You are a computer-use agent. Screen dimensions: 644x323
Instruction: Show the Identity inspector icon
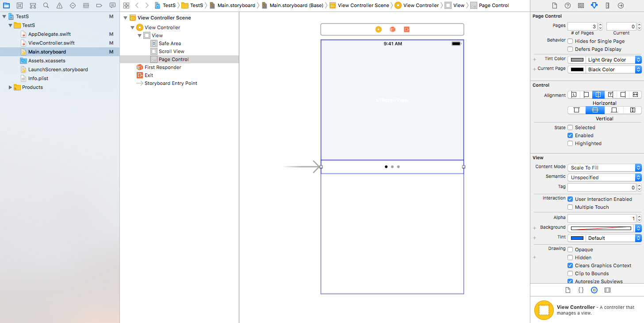click(x=581, y=5)
